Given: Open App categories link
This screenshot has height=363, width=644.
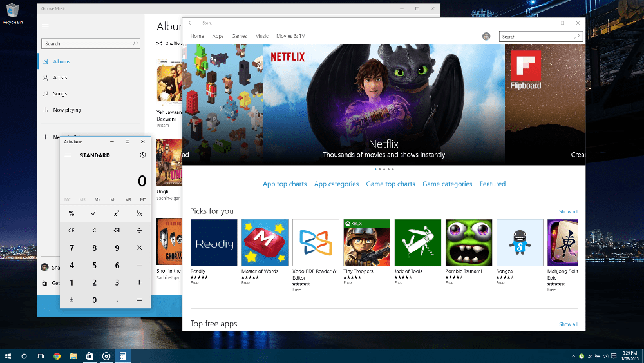Looking at the screenshot, I should pyautogui.click(x=336, y=184).
